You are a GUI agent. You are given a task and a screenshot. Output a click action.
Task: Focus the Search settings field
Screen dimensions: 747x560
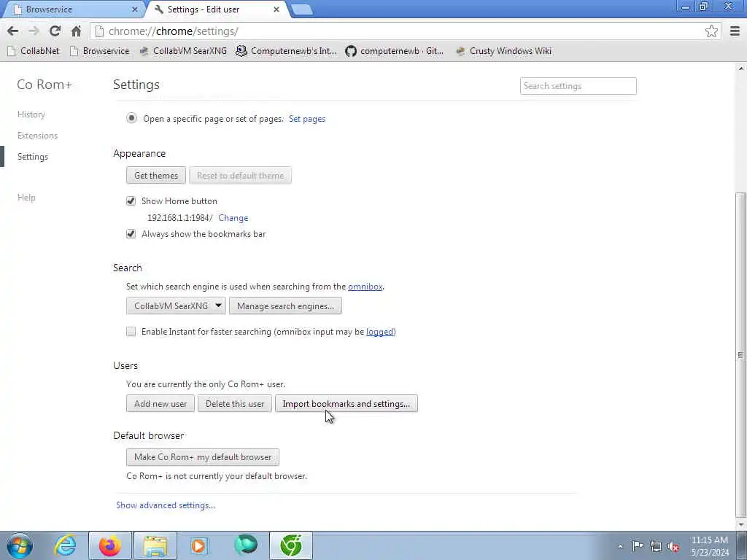pyautogui.click(x=578, y=86)
